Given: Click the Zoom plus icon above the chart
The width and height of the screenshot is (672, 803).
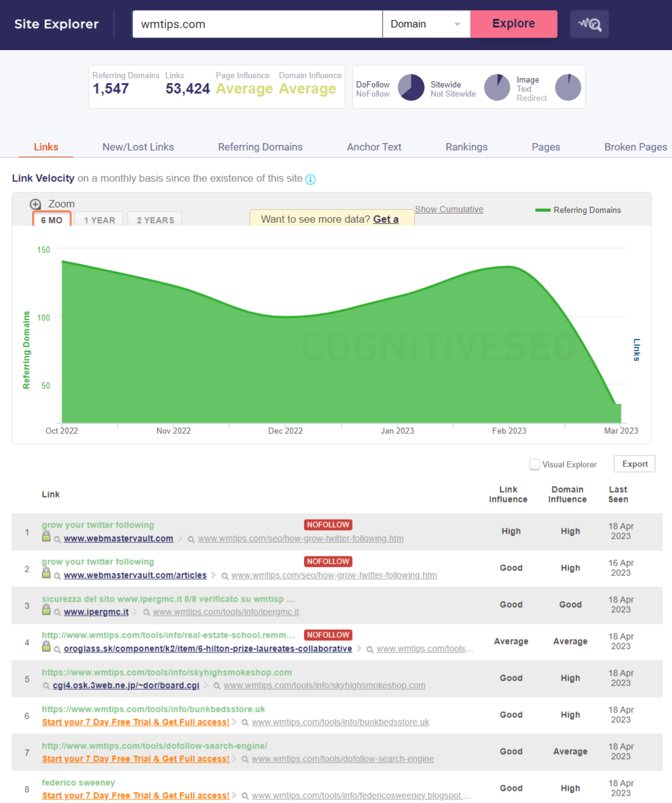Looking at the screenshot, I should [x=35, y=204].
